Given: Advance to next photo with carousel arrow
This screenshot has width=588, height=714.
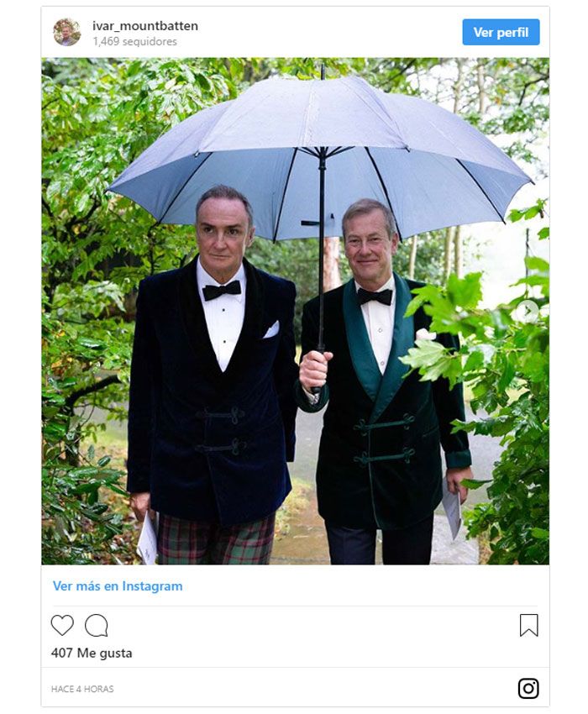Looking at the screenshot, I should pyautogui.click(x=528, y=311).
